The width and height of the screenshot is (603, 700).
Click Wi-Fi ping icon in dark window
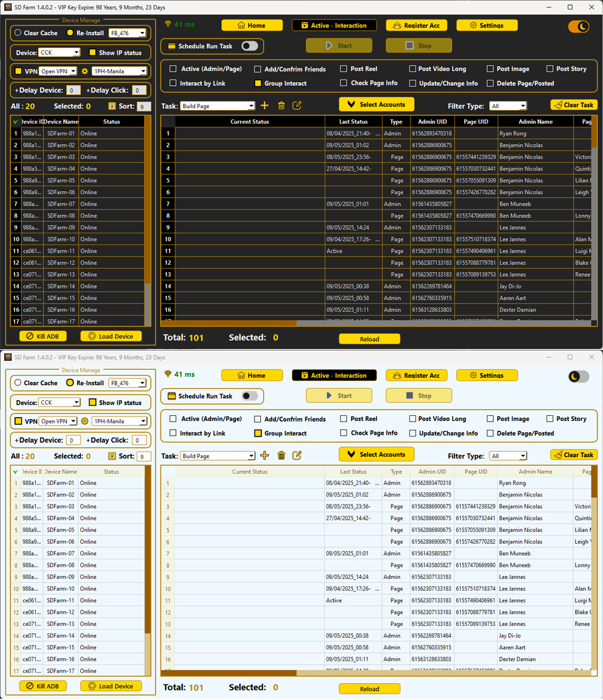click(168, 24)
